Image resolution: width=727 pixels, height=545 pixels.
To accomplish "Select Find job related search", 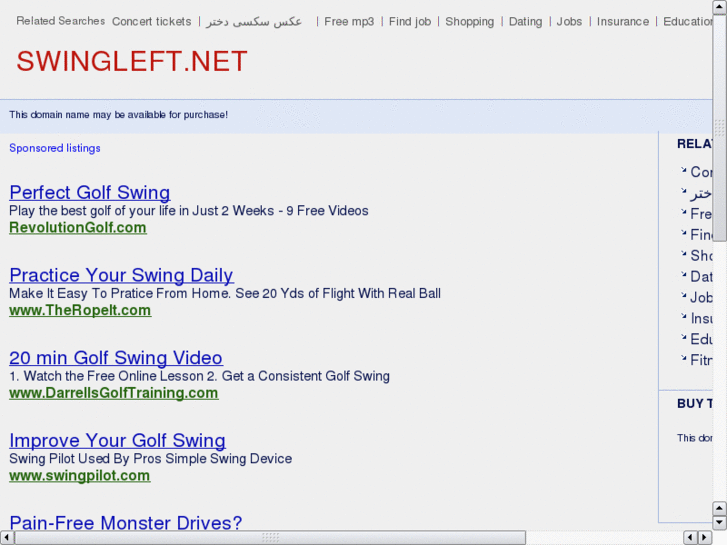I will tap(410, 21).
